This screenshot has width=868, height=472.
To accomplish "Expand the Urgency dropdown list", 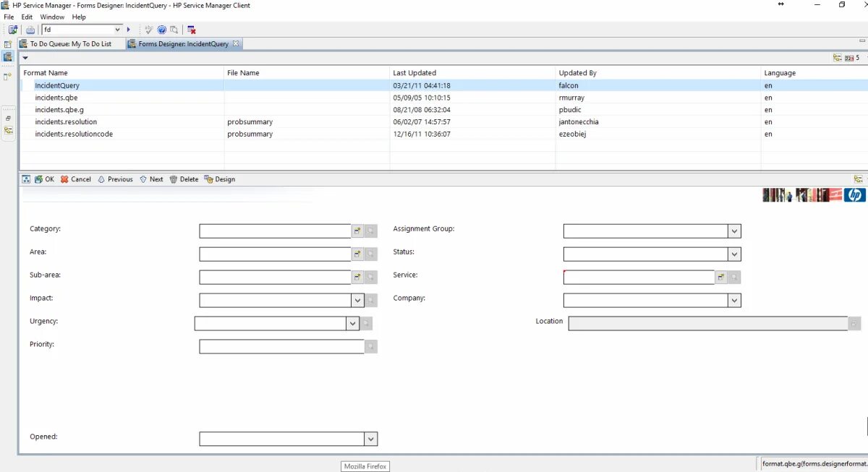I will (353, 324).
